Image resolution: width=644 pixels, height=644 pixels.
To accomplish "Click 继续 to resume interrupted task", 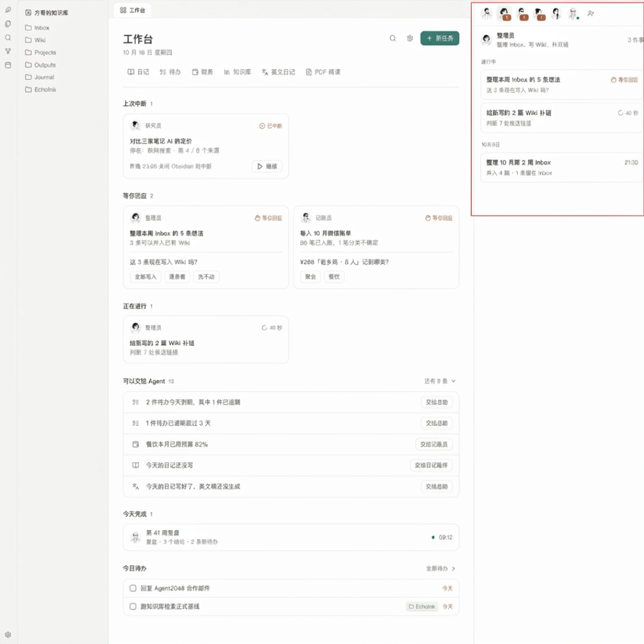I will tap(267, 166).
